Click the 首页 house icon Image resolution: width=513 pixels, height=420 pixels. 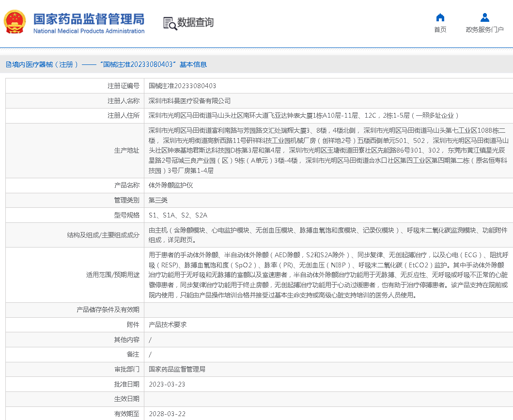[440, 18]
